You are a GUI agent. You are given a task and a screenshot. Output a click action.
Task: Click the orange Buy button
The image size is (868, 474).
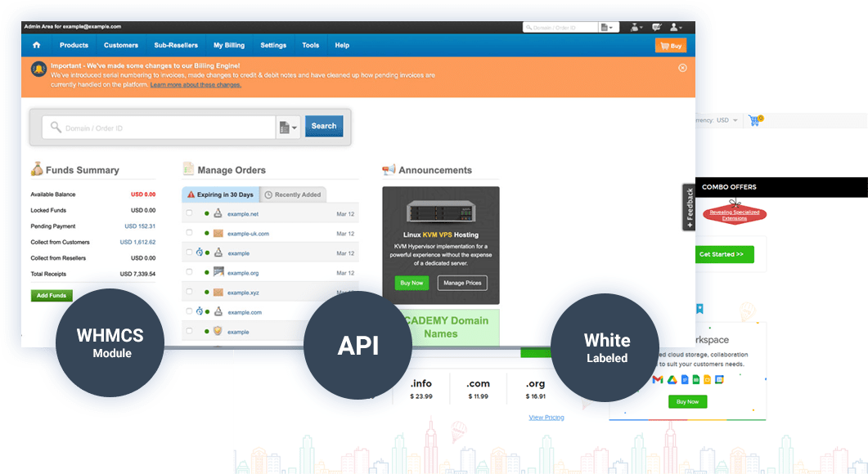click(670, 46)
